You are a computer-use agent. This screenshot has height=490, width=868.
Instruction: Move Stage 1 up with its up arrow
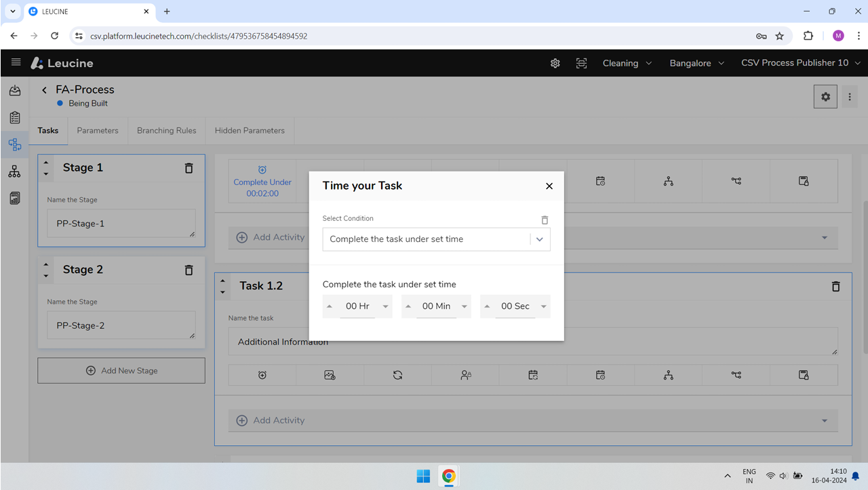click(46, 163)
